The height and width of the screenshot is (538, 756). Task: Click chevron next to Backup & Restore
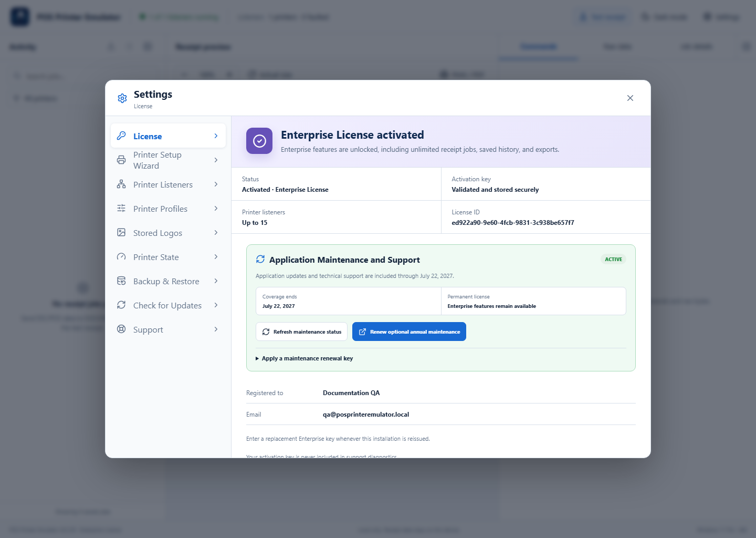(x=216, y=281)
